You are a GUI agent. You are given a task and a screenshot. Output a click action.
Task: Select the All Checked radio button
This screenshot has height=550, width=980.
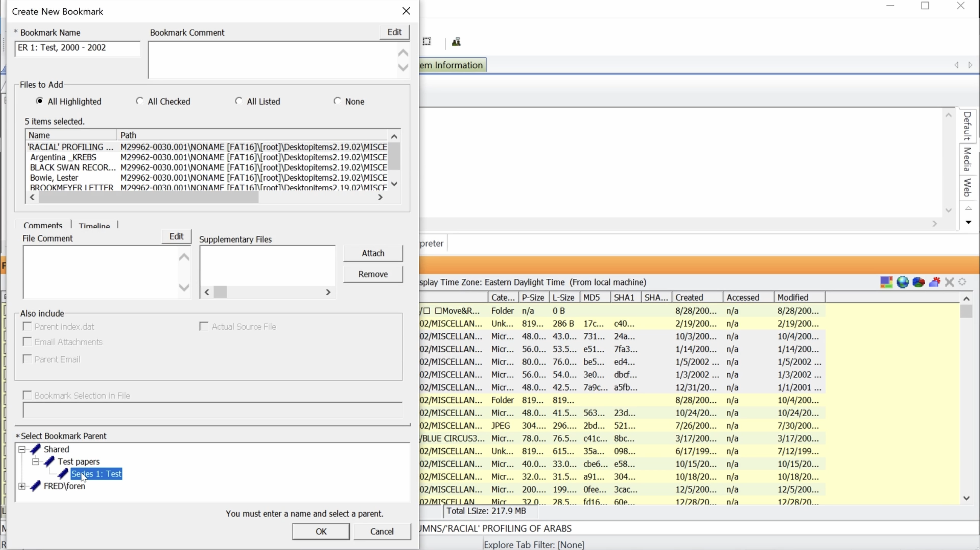click(140, 101)
